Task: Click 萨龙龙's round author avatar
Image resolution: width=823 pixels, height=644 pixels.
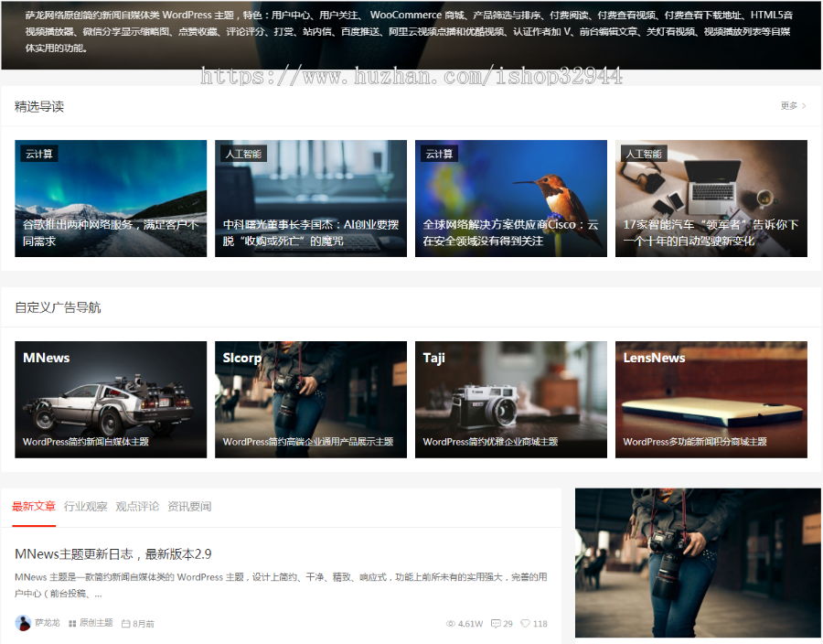Action: click(22, 623)
